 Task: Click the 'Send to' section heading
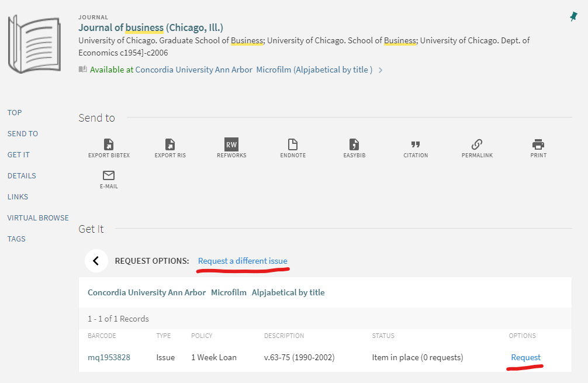(x=97, y=118)
